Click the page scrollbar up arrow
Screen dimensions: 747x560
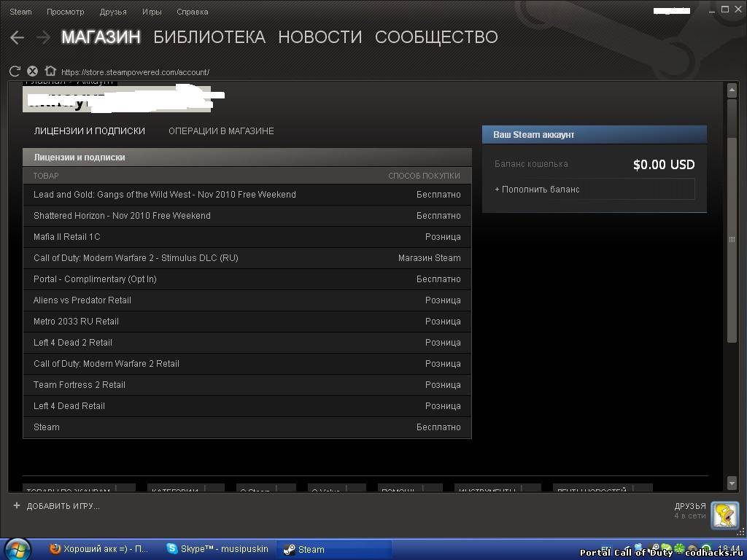pos(732,90)
